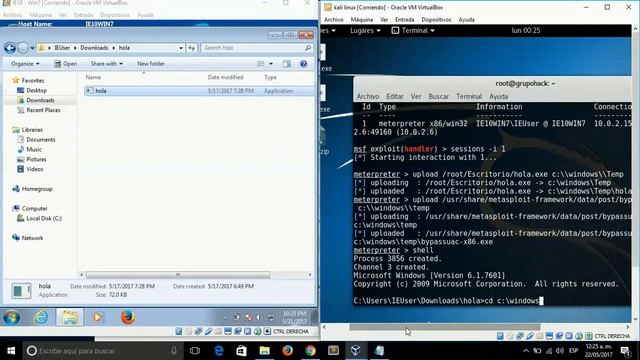Viewport: 640px width, 360px height.
Task: Click the Kali clock lun 00:25
Action: tap(526, 31)
